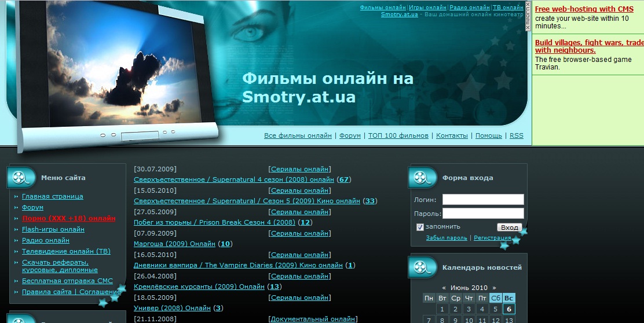This screenshot has height=323, width=644.
Task: Click the comment count 12 link
Action: tap(305, 222)
